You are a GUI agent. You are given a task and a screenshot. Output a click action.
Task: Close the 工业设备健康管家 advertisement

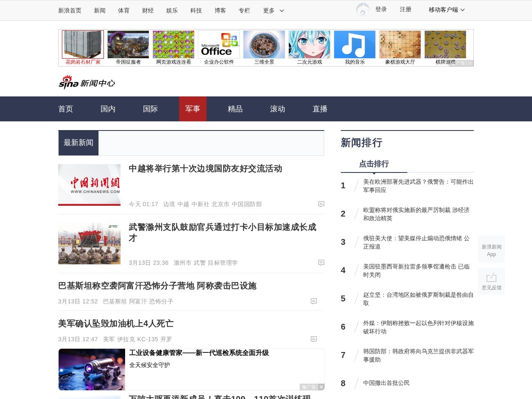click(x=321, y=387)
